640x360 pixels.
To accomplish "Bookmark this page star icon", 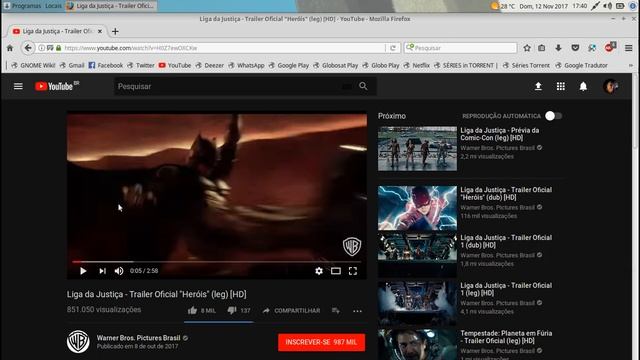I will 527,48.
